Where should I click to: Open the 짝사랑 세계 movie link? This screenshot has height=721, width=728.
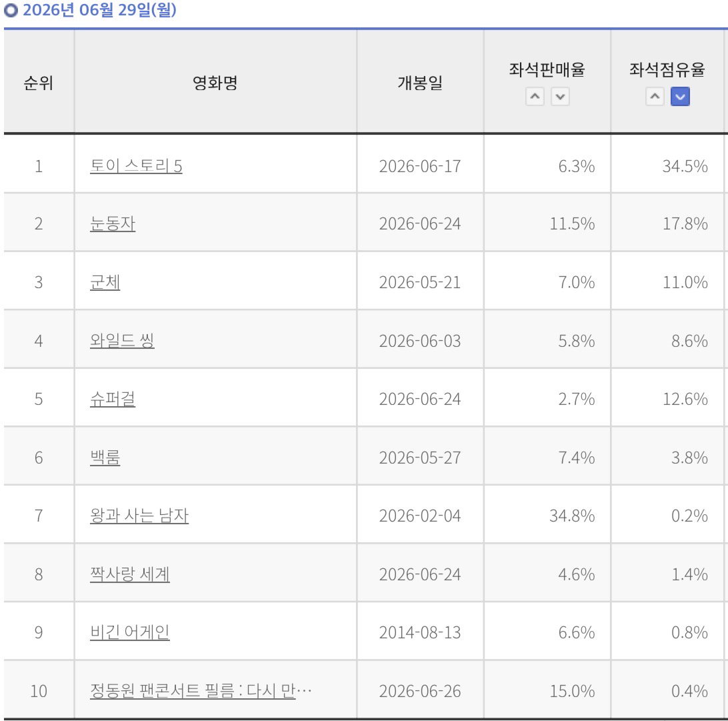click(x=130, y=574)
